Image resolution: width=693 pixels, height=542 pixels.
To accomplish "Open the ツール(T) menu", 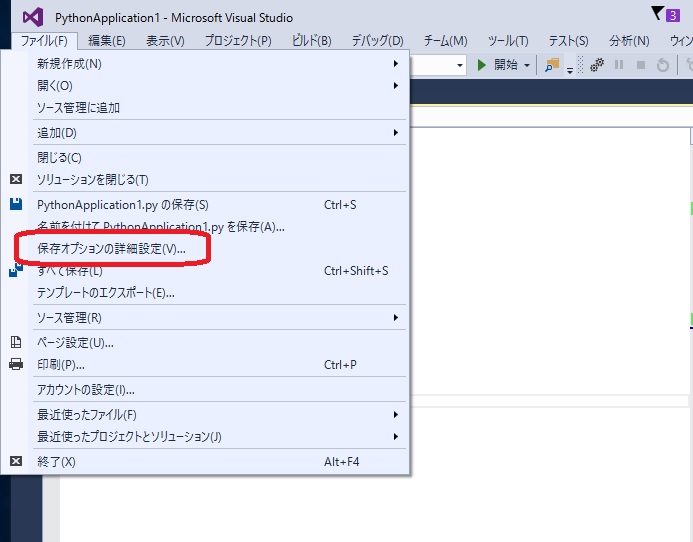I will tap(508, 41).
